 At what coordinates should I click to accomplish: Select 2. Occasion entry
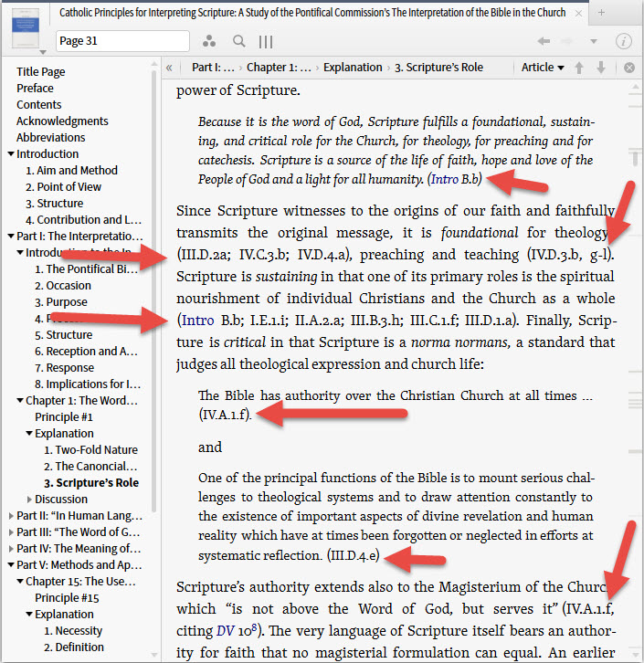63,286
